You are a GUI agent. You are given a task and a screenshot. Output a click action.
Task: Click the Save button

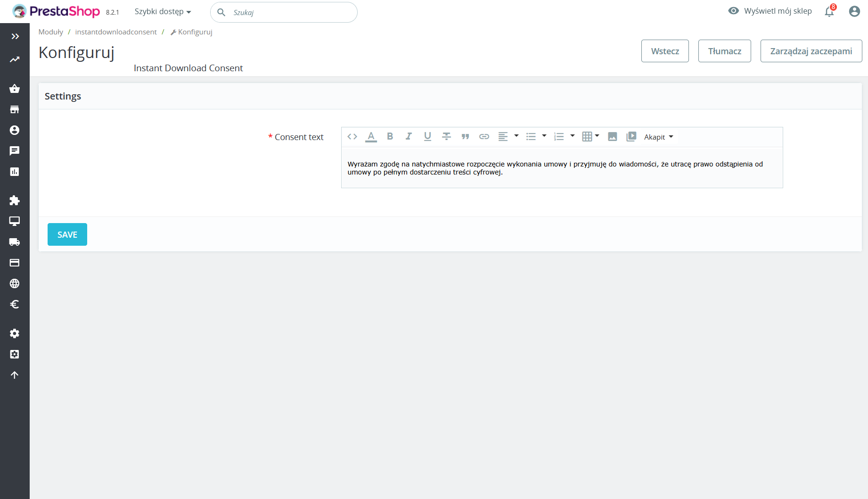pos(67,234)
